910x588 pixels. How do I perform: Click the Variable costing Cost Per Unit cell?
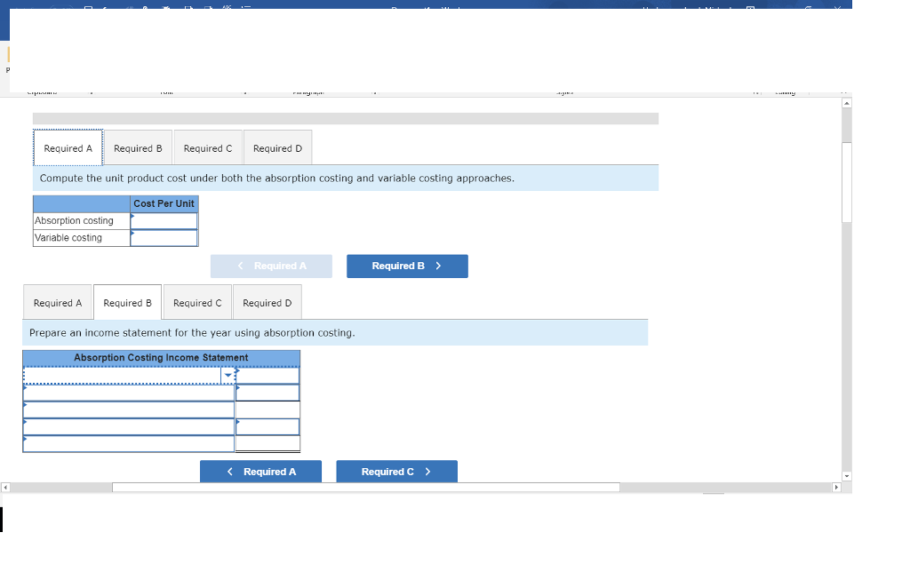pos(164,238)
